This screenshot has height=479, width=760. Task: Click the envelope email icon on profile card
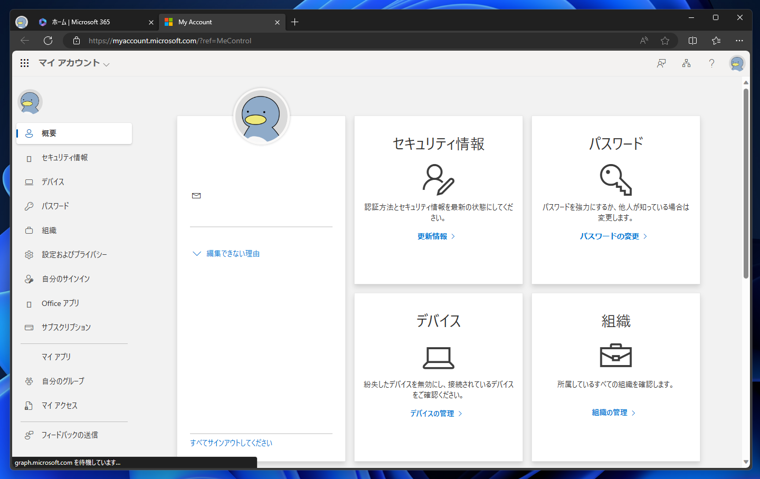tap(196, 195)
